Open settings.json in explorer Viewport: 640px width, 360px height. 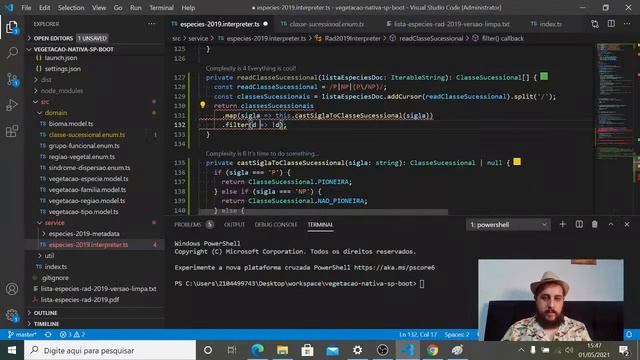point(62,69)
